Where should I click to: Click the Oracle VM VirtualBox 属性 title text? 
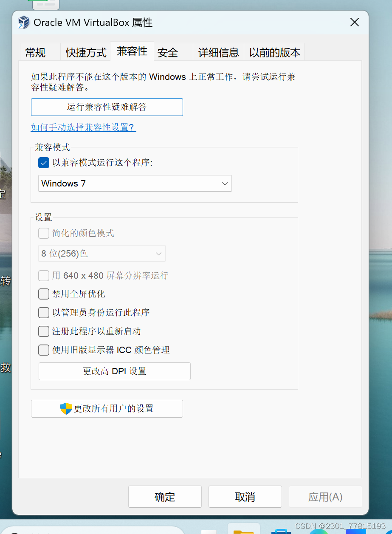pyautogui.click(x=93, y=23)
